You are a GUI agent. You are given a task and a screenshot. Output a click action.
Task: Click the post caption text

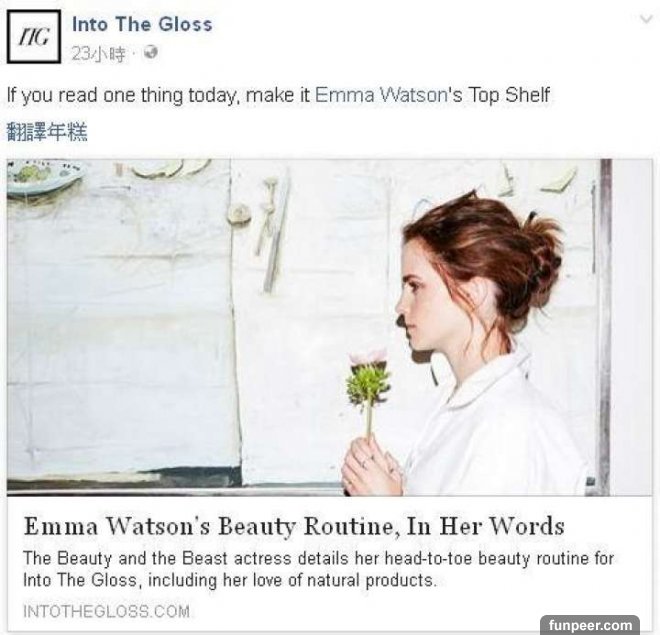point(278,95)
